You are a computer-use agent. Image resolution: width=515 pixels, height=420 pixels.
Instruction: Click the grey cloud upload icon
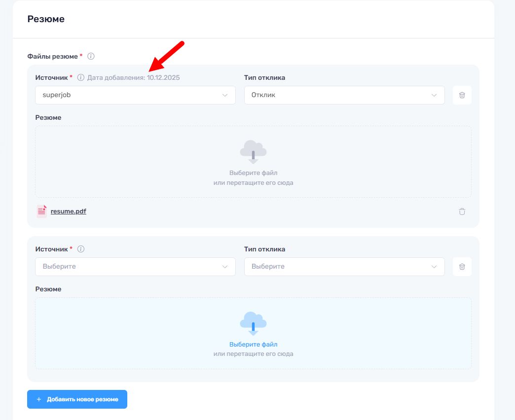(x=253, y=151)
